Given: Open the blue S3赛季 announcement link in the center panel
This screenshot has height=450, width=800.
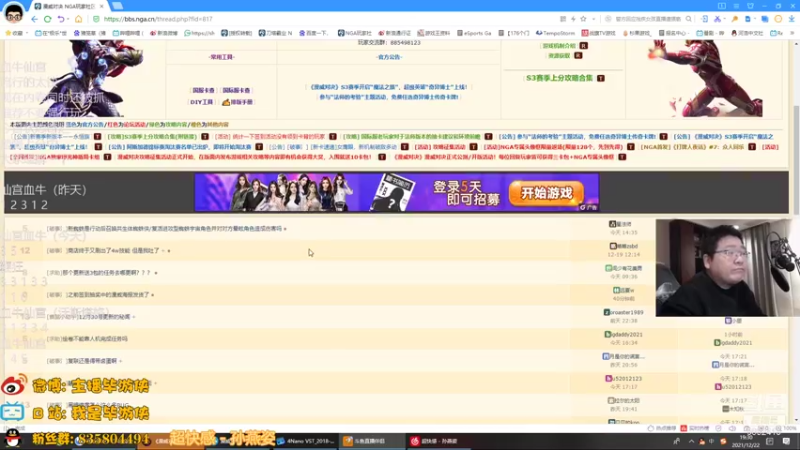Looking at the screenshot, I should pyautogui.click(x=389, y=87).
